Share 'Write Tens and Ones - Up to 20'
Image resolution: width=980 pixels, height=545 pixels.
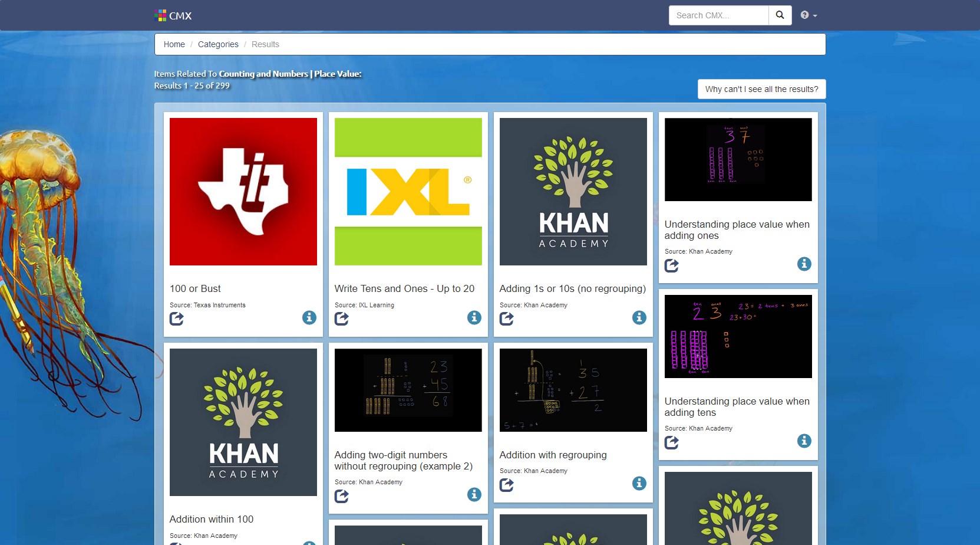tap(342, 319)
